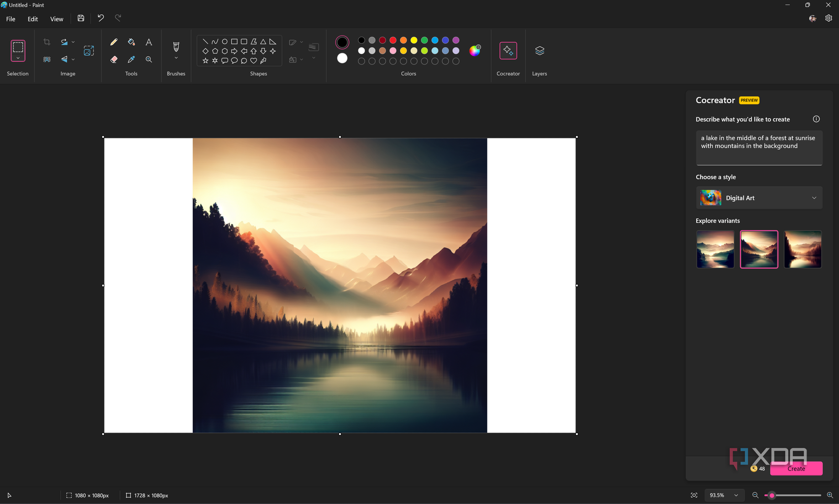Click the Remove background icon

[47, 60]
